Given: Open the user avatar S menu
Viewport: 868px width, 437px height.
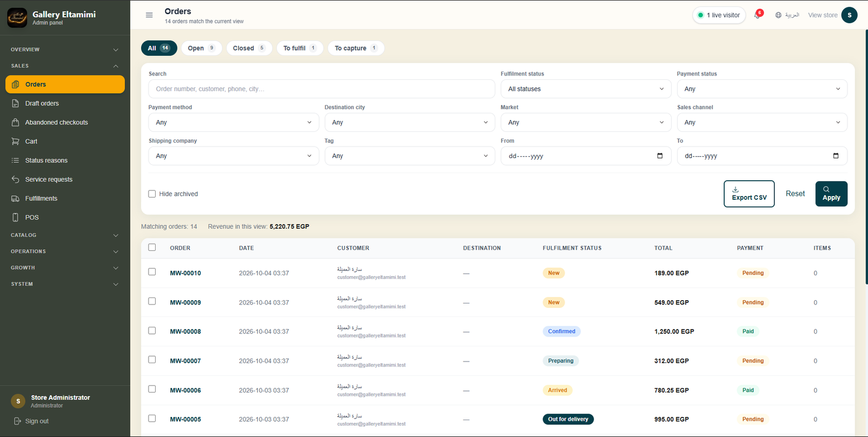Looking at the screenshot, I should 849,15.
